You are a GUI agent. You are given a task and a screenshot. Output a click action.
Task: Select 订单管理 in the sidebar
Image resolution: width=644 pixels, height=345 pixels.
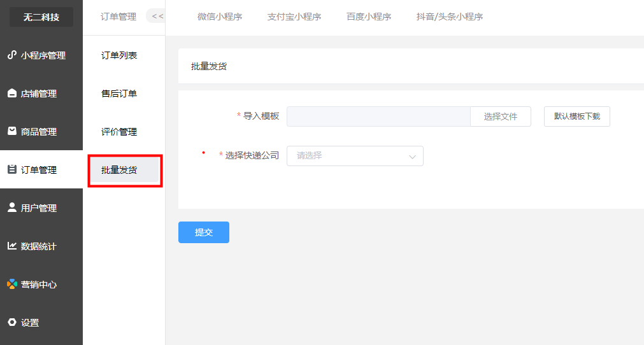[x=41, y=169]
